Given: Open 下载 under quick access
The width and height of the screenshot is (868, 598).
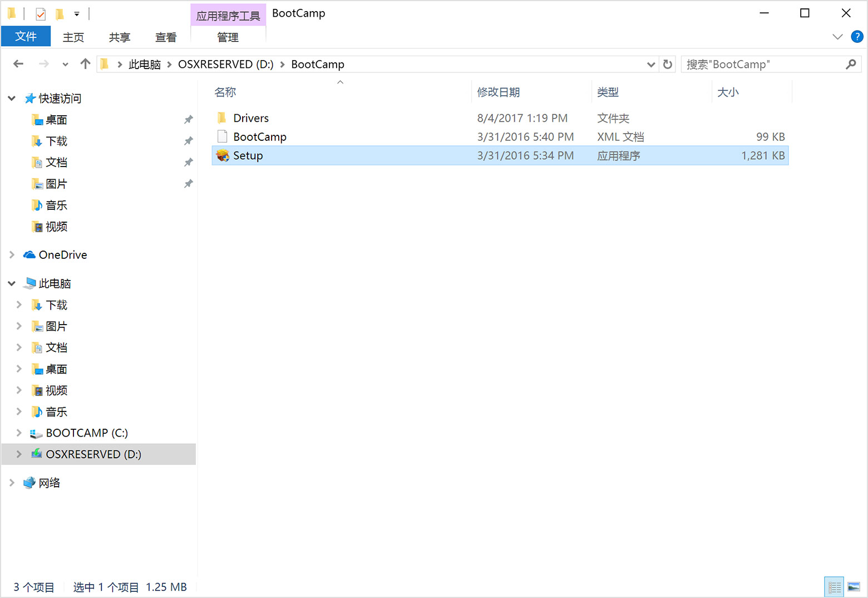Looking at the screenshot, I should [56, 141].
